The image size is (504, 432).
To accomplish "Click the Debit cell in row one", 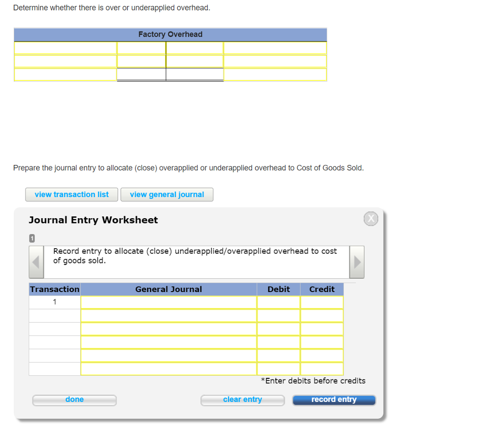I will (279, 302).
